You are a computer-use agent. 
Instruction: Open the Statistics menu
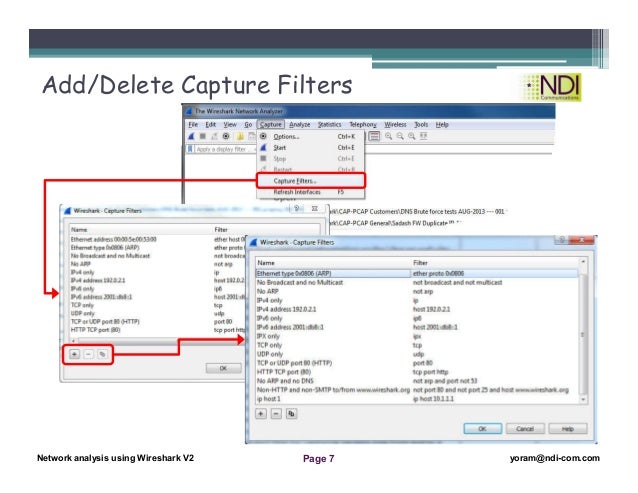click(x=330, y=124)
